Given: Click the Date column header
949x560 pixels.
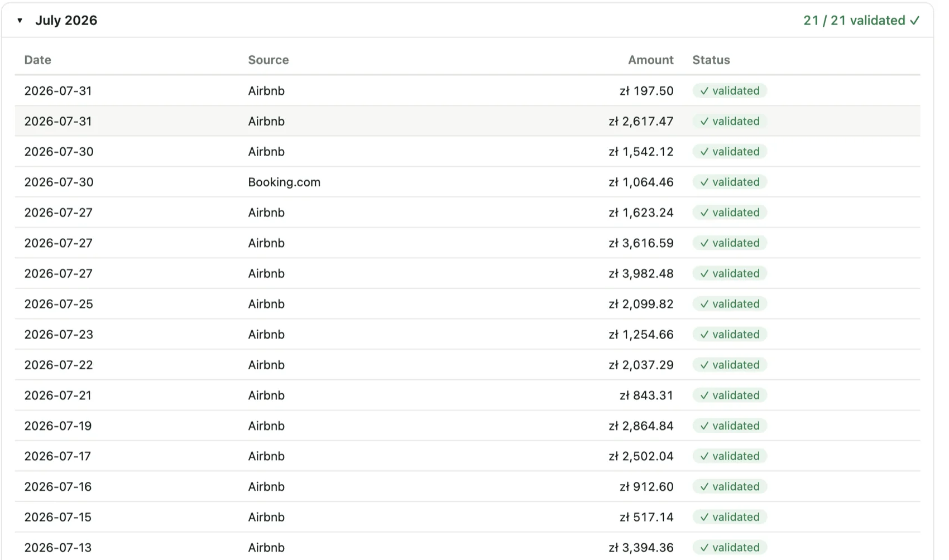Looking at the screenshot, I should pos(37,60).
